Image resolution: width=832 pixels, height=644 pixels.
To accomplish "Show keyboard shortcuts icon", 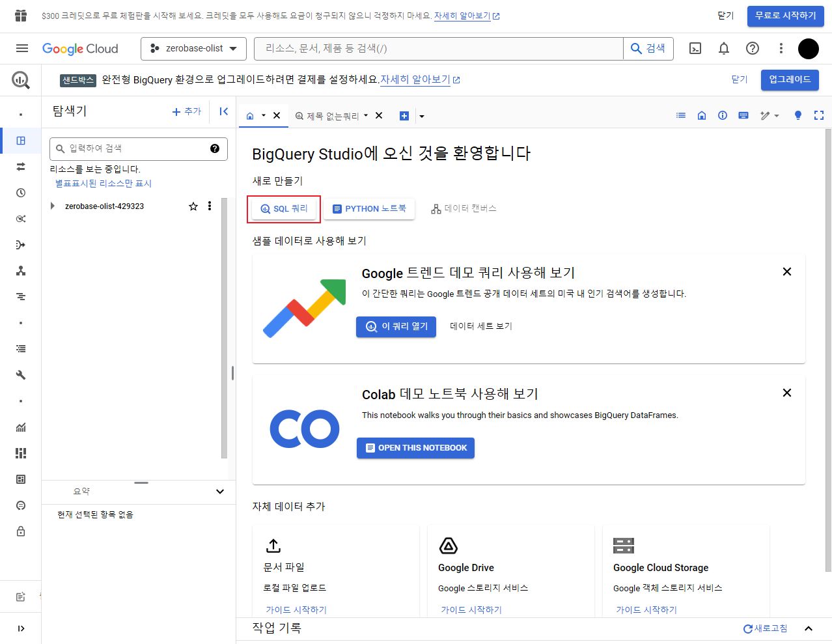I will point(743,115).
